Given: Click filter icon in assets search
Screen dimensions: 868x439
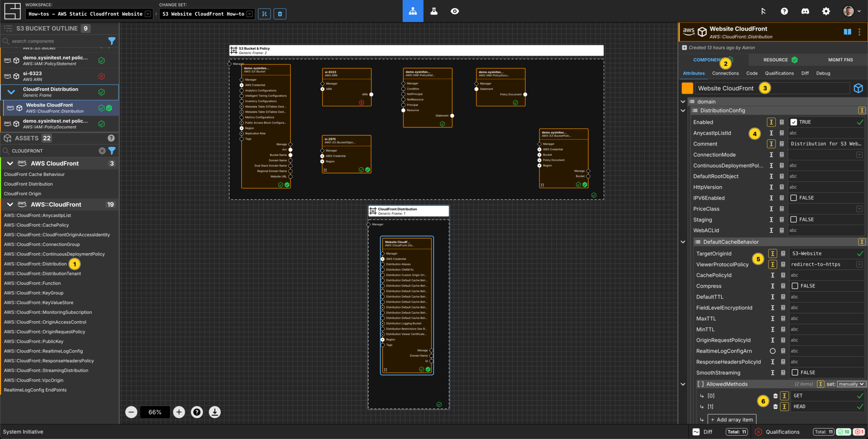Looking at the screenshot, I should point(112,151).
